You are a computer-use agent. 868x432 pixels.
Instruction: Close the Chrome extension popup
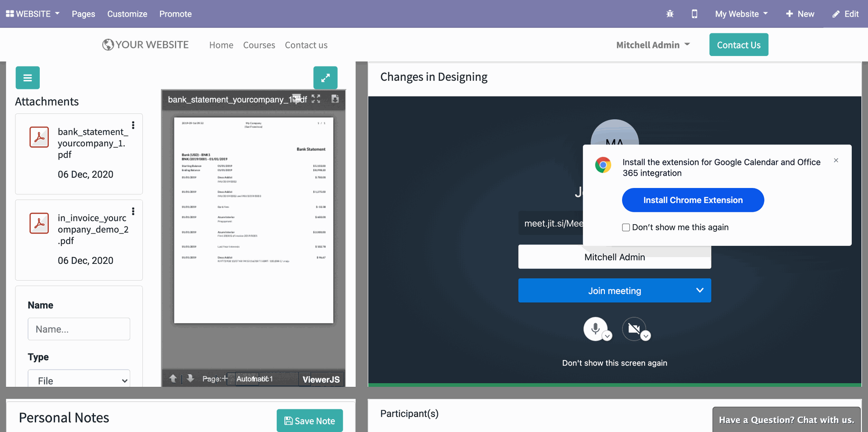point(836,160)
